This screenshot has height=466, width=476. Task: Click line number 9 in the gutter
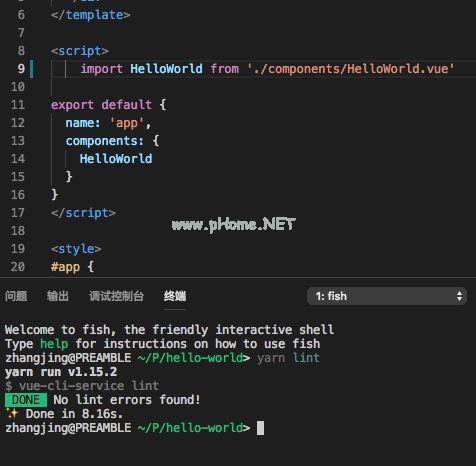[21, 69]
